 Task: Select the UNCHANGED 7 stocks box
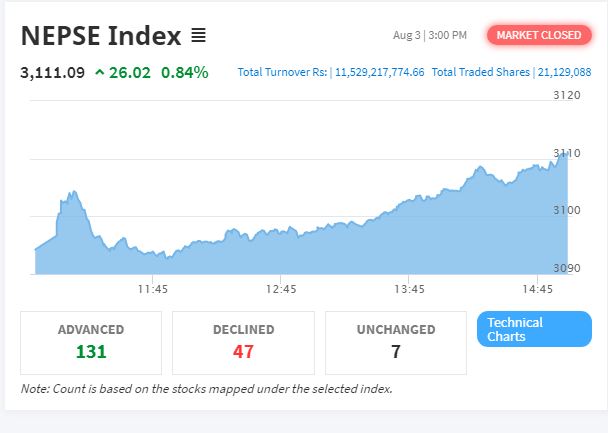[x=396, y=343]
